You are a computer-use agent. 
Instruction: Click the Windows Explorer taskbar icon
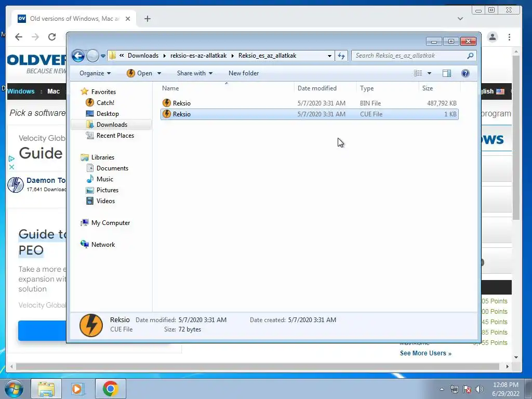tap(46, 389)
